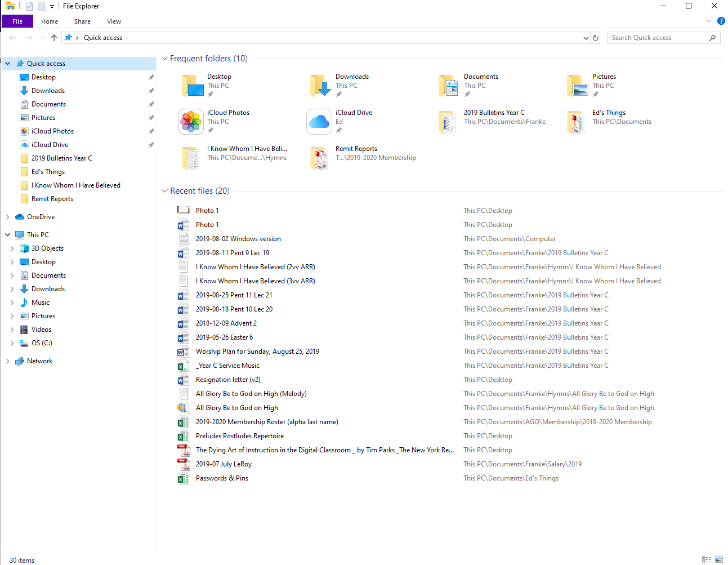Open the iCloud Drive frequent folder icon

(x=319, y=122)
